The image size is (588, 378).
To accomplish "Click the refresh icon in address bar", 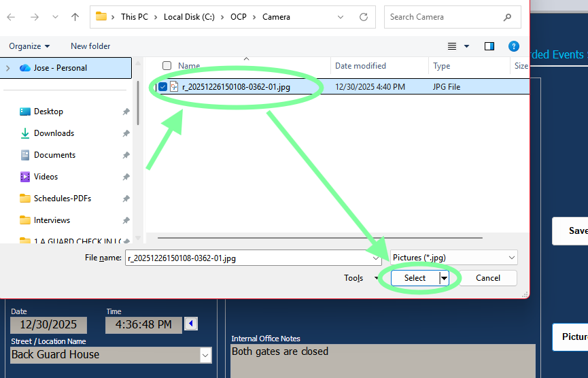I will (x=364, y=17).
